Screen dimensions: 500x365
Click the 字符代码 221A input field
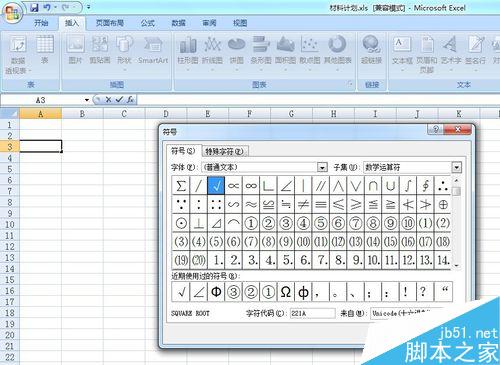coord(312,313)
